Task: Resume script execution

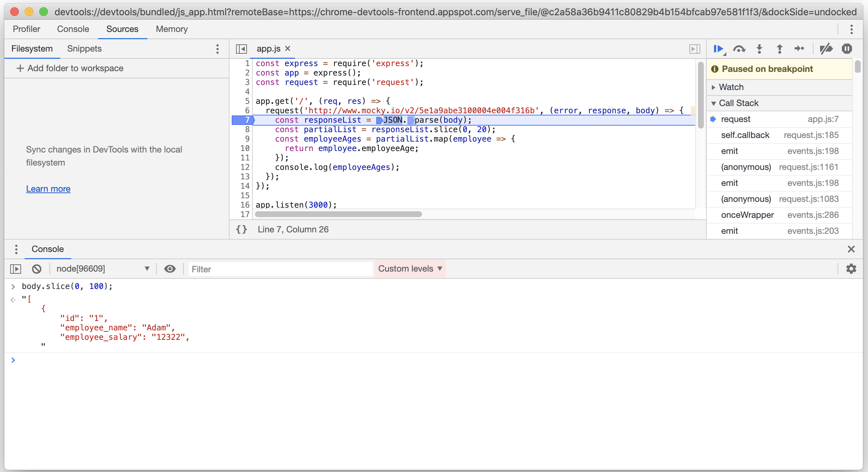Action: (x=719, y=49)
